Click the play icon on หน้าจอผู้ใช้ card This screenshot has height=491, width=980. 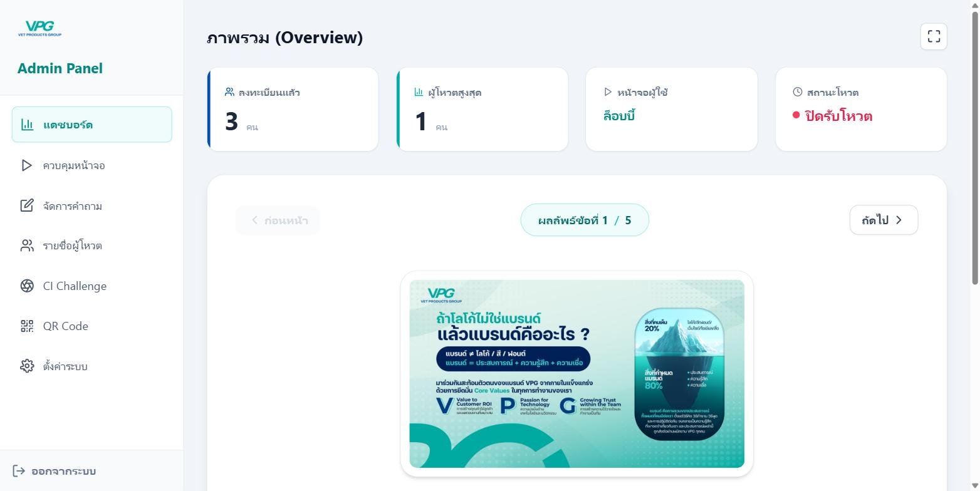(x=608, y=92)
